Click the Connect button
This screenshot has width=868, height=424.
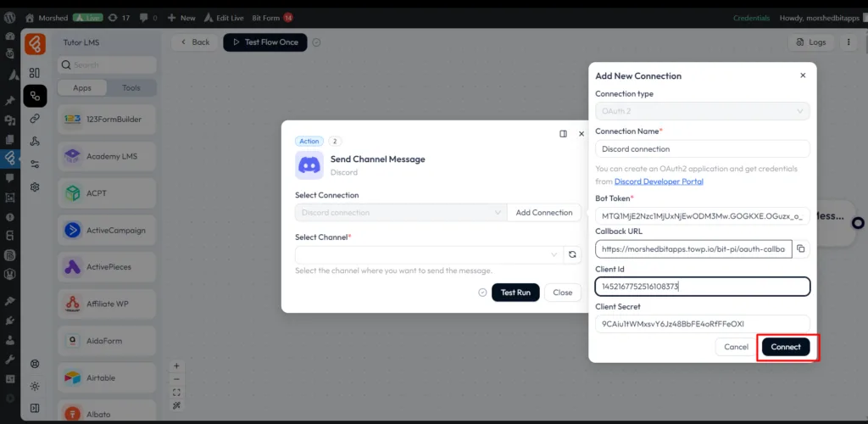tap(786, 347)
